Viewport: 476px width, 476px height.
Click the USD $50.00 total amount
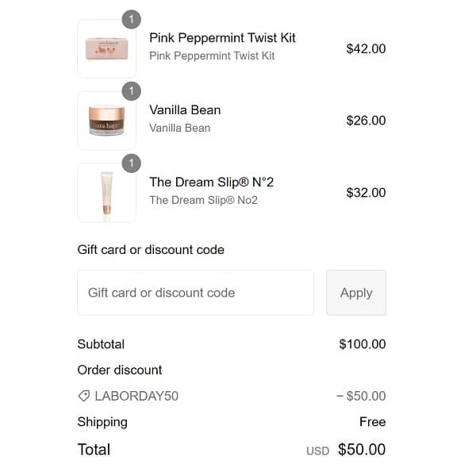click(x=361, y=450)
